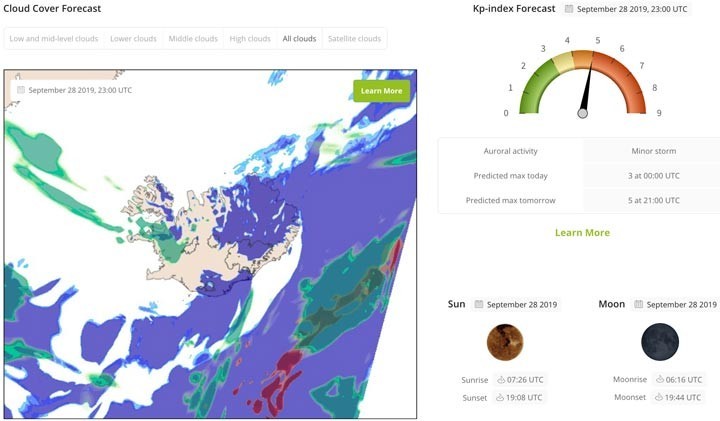Open the High clouds tab
720x421 pixels.
point(250,39)
